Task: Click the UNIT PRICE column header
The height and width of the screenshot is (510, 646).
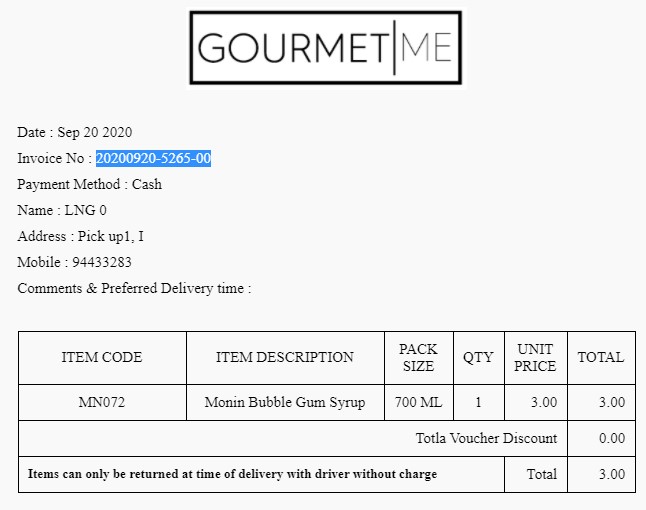Action: point(535,357)
